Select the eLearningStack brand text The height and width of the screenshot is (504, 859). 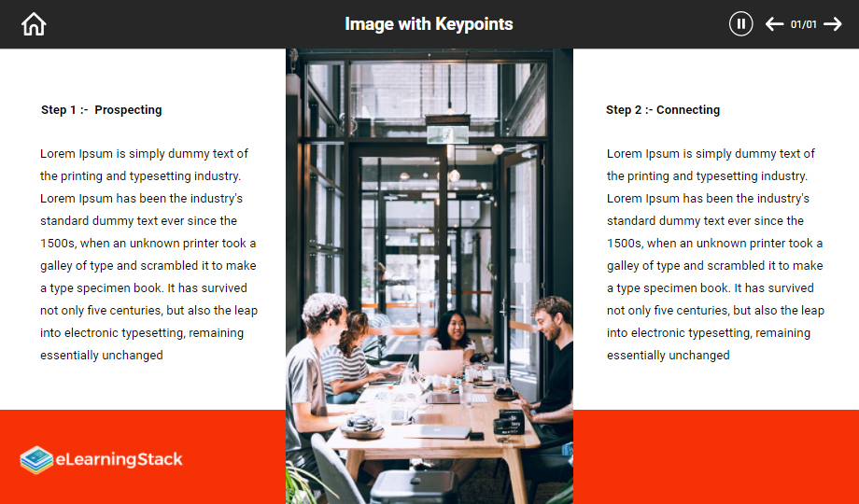(119, 459)
